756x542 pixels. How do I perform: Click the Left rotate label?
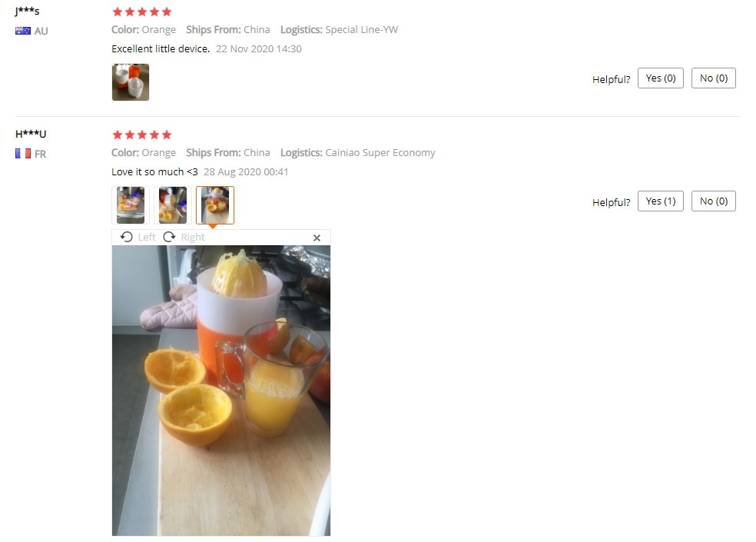point(147,237)
